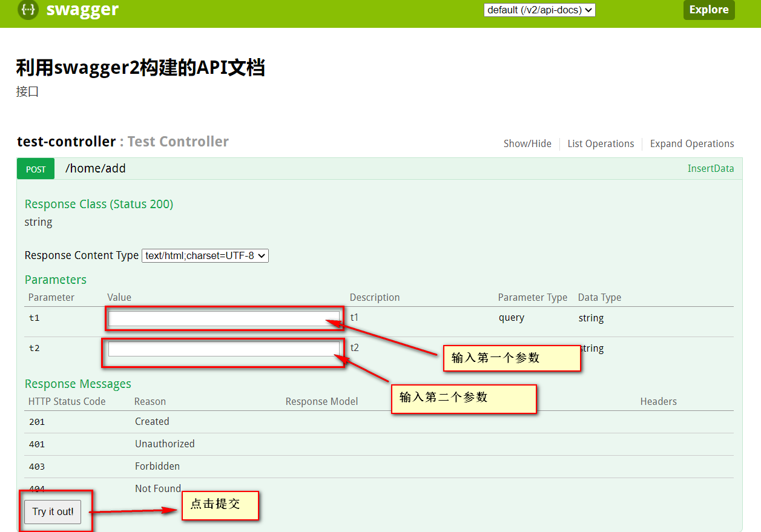
Task: Click the green POST method badge
Action: [x=35, y=169]
